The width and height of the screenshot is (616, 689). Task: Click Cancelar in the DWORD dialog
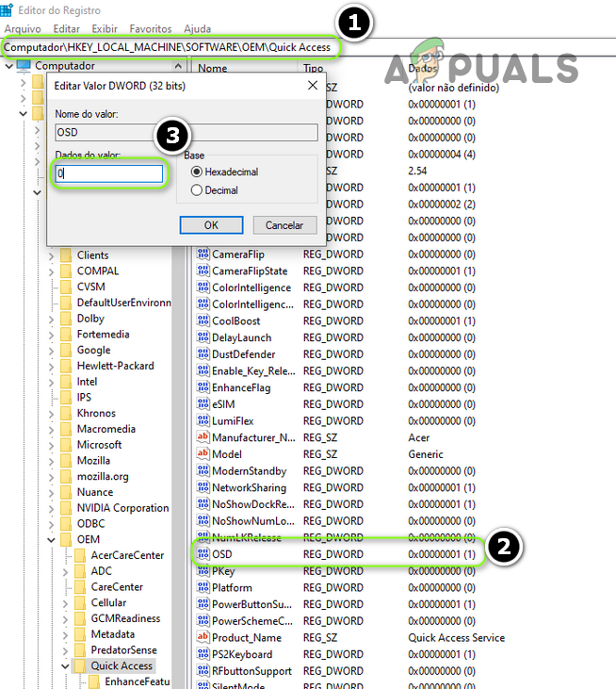pyautogui.click(x=284, y=225)
